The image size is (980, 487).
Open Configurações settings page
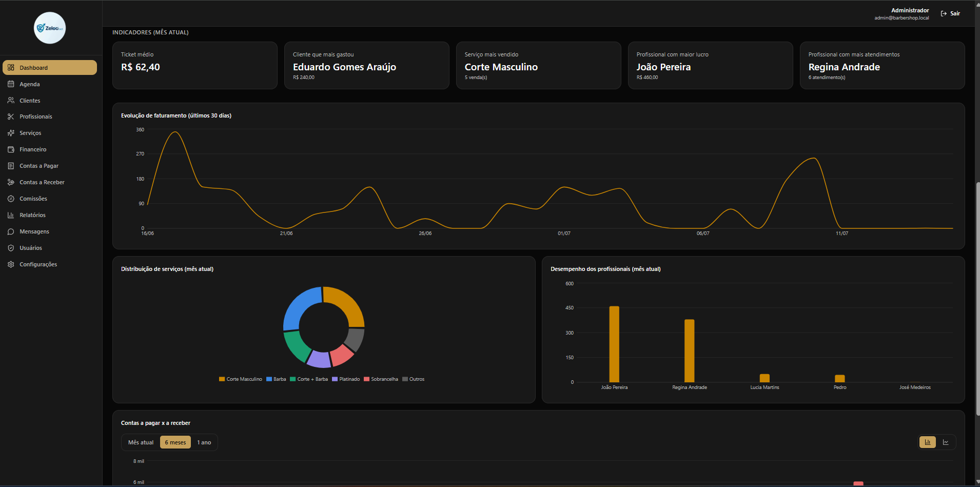pyautogui.click(x=50, y=264)
